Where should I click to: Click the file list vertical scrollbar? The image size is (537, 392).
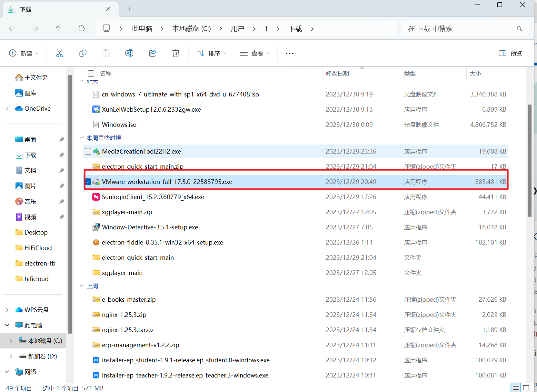coord(530,160)
